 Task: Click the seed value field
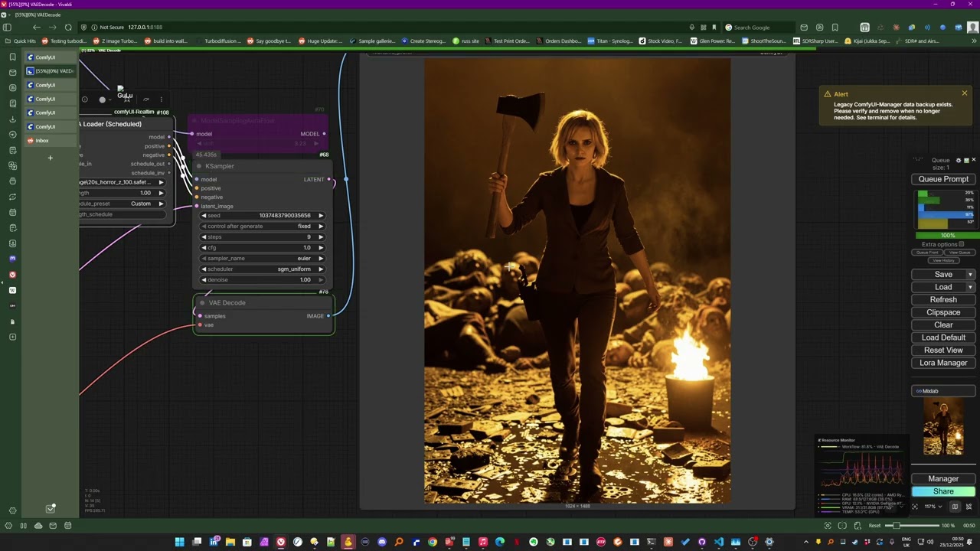coord(262,215)
